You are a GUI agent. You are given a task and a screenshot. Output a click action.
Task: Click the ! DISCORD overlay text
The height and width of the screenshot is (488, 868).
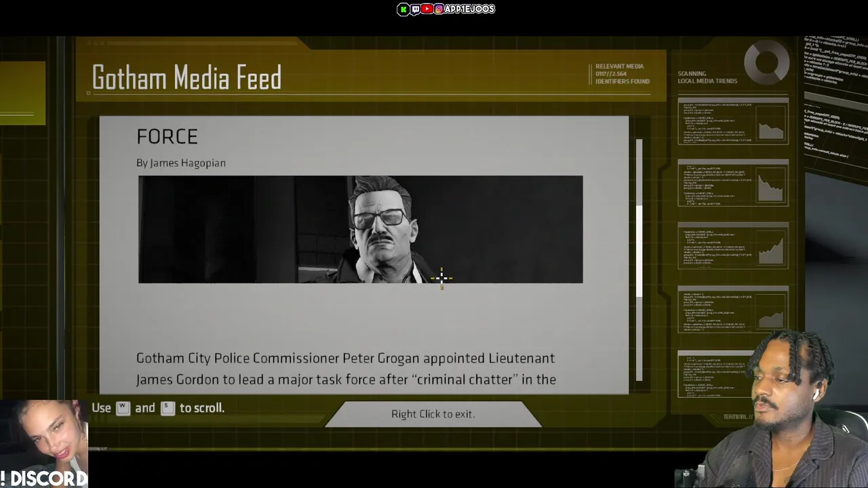coord(44,479)
